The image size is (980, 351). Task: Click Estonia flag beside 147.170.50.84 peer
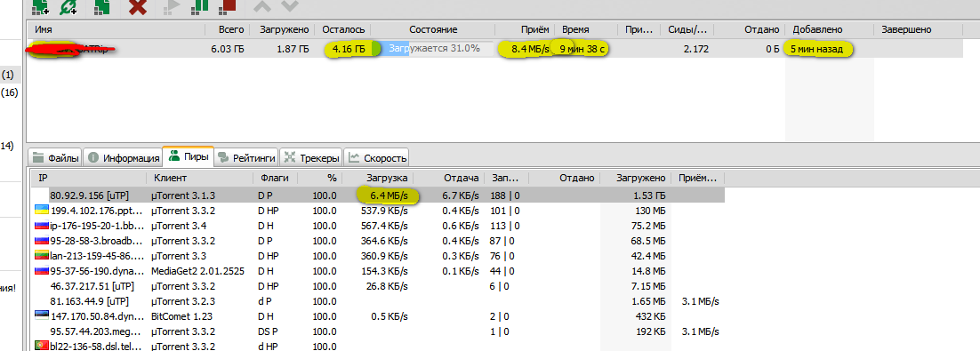coord(41,316)
